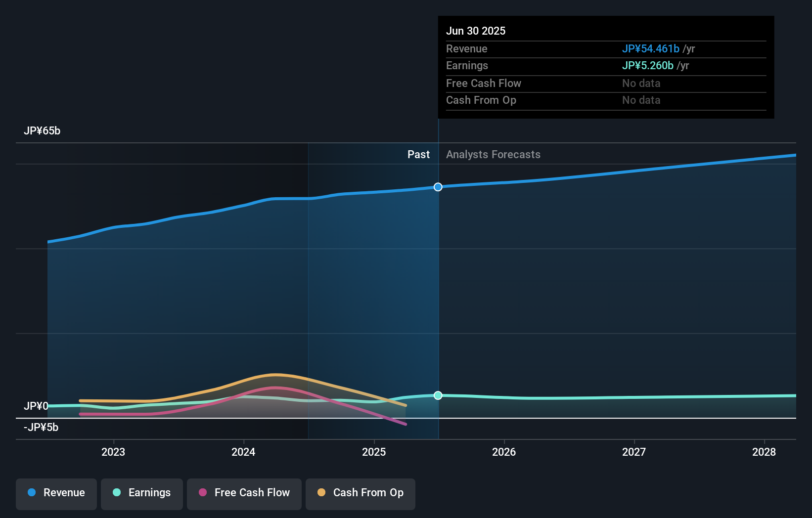Click the JP¥54.461b Revenue value link
The width and height of the screenshot is (812, 518).
[x=651, y=48]
